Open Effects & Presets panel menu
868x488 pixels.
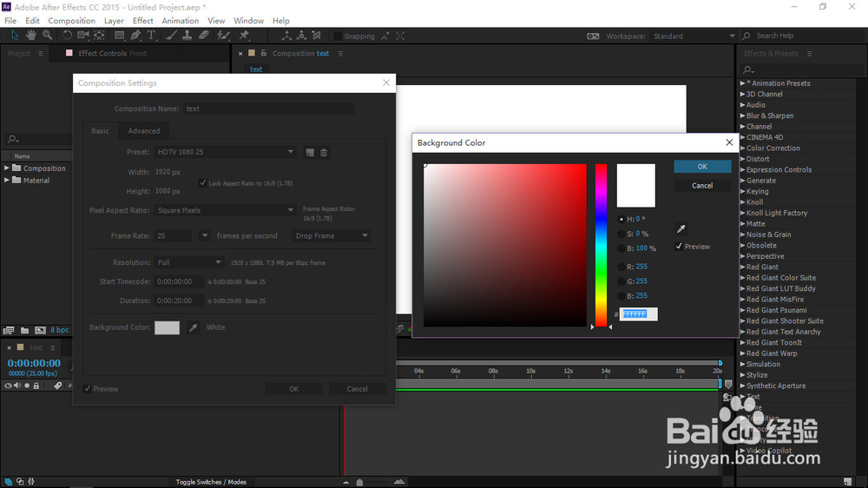click(x=809, y=54)
